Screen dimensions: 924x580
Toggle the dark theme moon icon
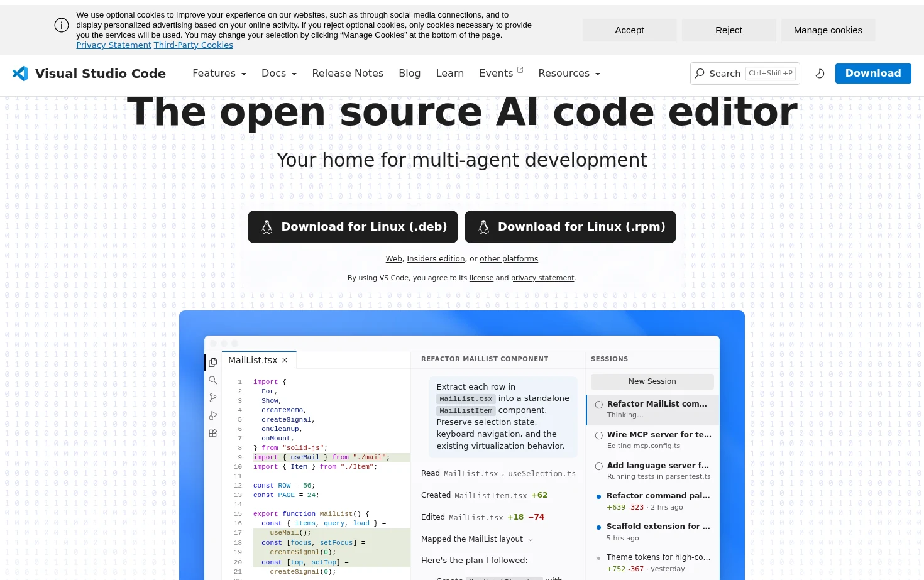820,74
